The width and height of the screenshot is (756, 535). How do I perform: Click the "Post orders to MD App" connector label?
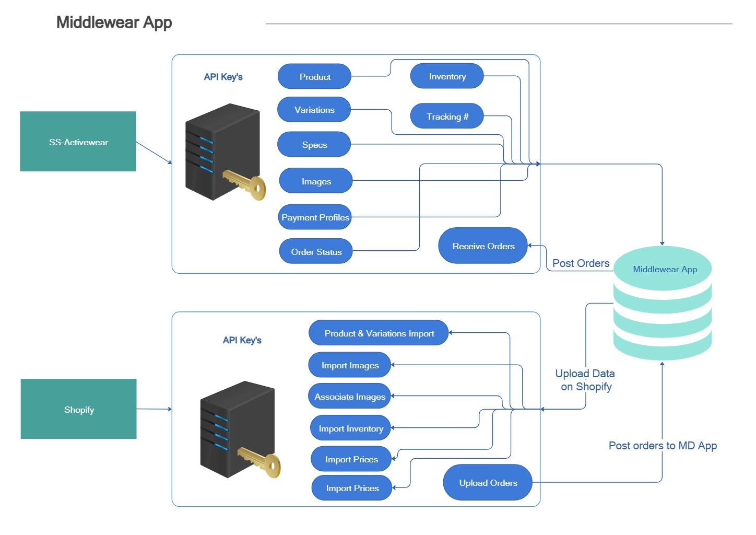[663, 446]
